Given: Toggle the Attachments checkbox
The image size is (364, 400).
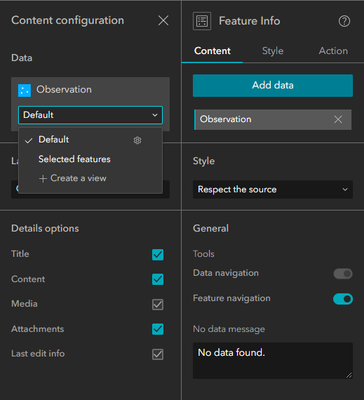Looking at the screenshot, I should (158, 329).
